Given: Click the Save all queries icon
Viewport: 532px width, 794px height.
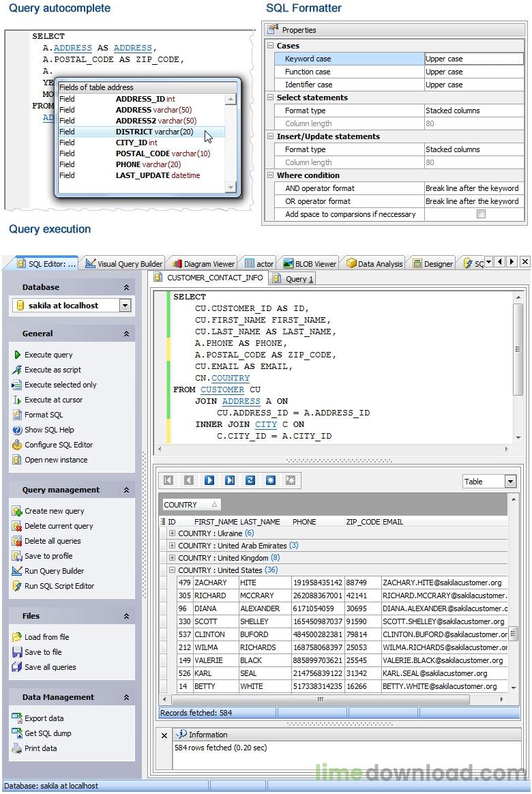Looking at the screenshot, I should (x=17, y=667).
